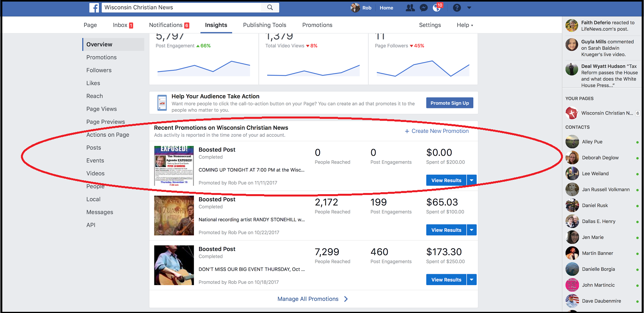View Results for the $173.30 boosted post
The height and width of the screenshot is (313, 644).
tap(446, 280)
